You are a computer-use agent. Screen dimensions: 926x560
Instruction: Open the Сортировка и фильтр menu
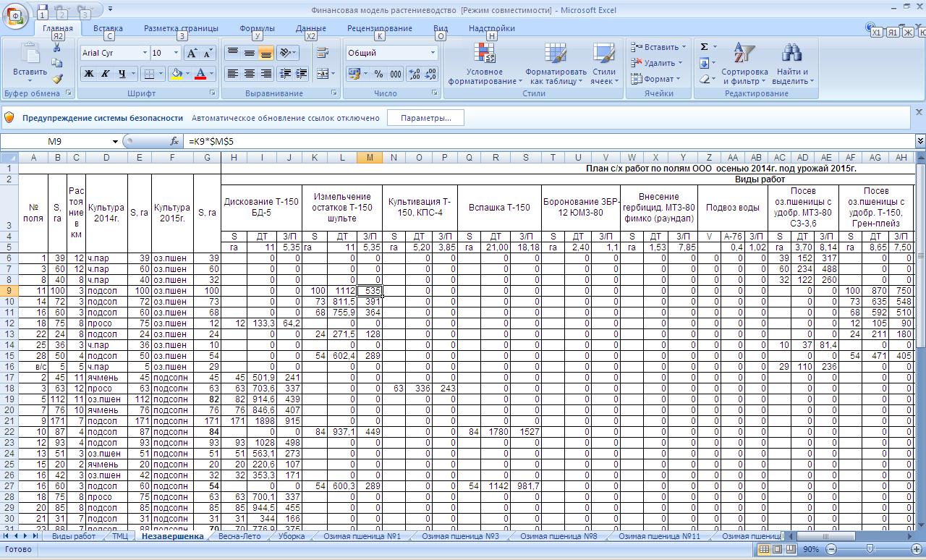coord(744,64)
